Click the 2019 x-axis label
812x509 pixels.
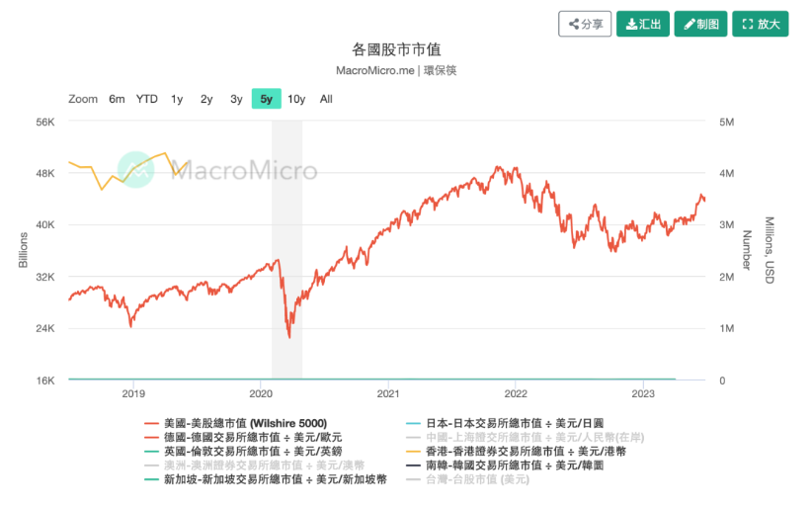coord(133,393)
